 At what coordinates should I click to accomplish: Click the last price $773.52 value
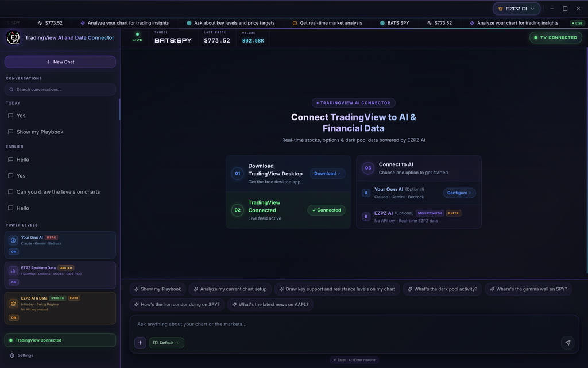point(216,40)
